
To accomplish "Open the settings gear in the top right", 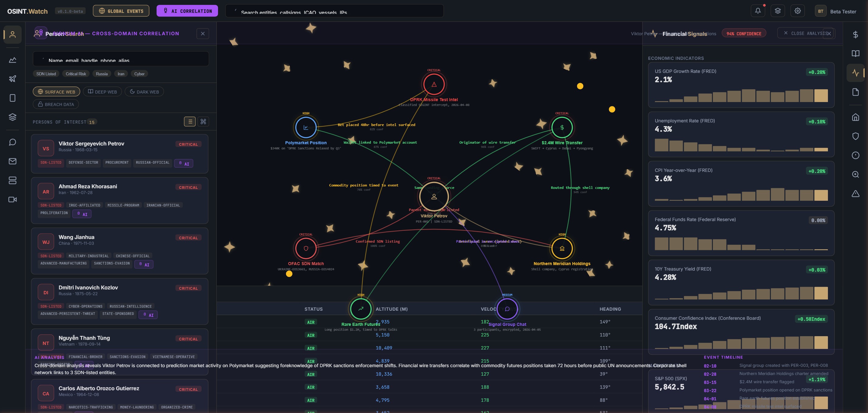I will pos(798,10).
